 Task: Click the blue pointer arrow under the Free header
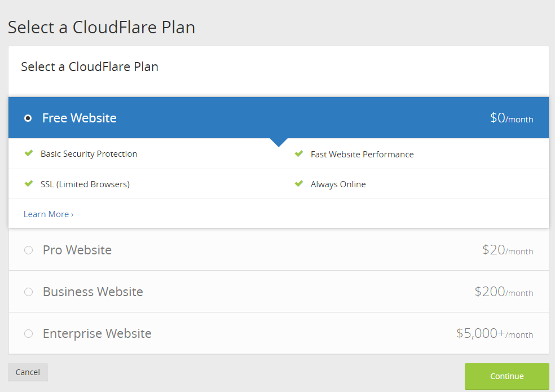[x=279, y=142]
